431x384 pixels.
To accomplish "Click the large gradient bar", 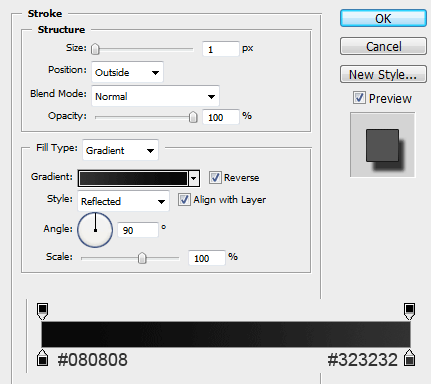I will point(226,334).
